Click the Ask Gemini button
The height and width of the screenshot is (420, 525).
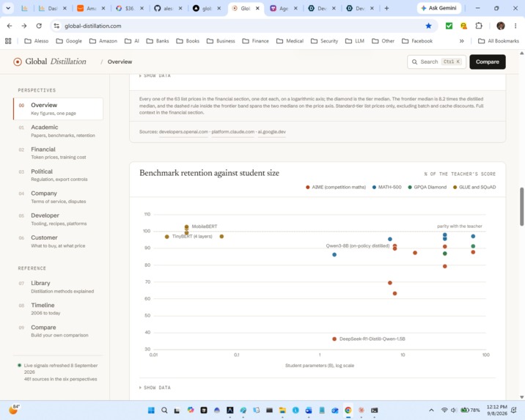439,8
